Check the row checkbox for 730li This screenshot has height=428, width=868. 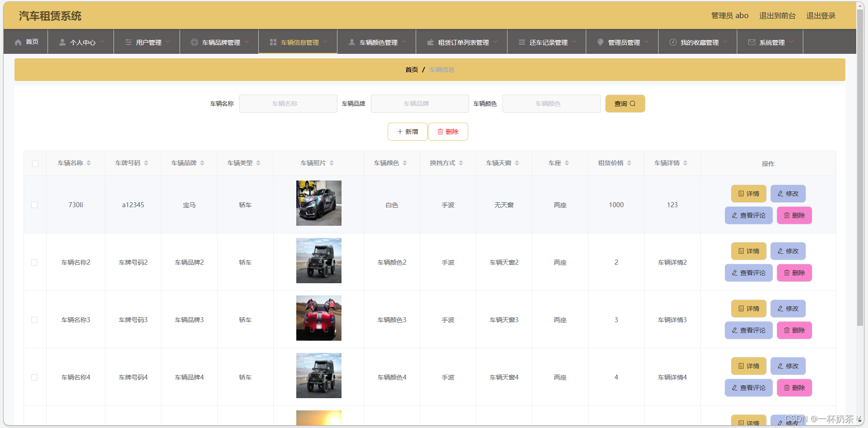[34, 205]
